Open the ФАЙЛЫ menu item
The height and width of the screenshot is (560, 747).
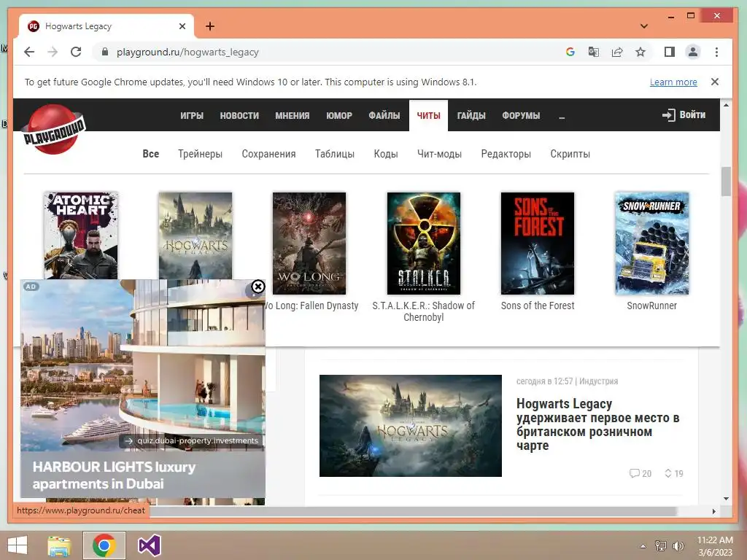(x=384, y=115)
